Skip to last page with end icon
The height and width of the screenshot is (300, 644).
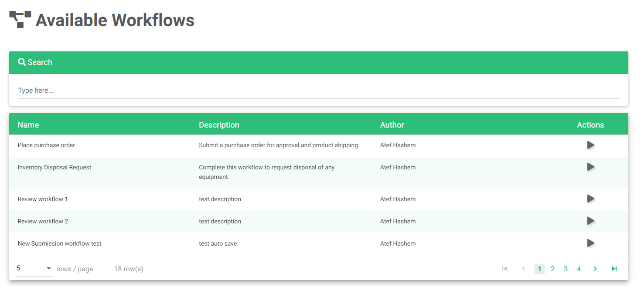(614, 269)
